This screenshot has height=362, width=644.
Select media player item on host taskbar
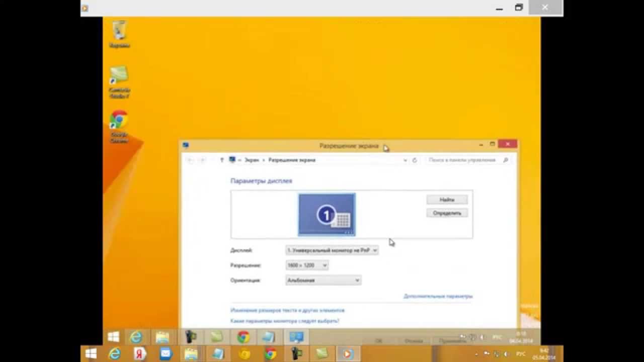[347, 354]
